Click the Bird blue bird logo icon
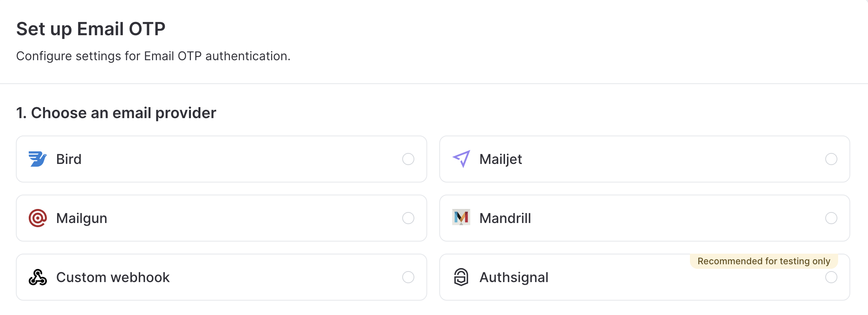 (x=38, y=159)
